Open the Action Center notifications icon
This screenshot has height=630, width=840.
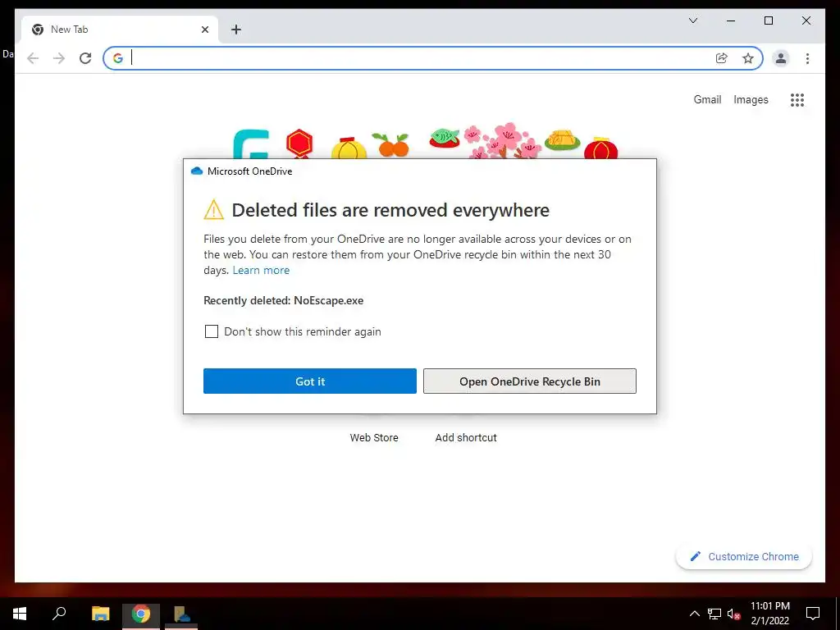pos(813,614)
